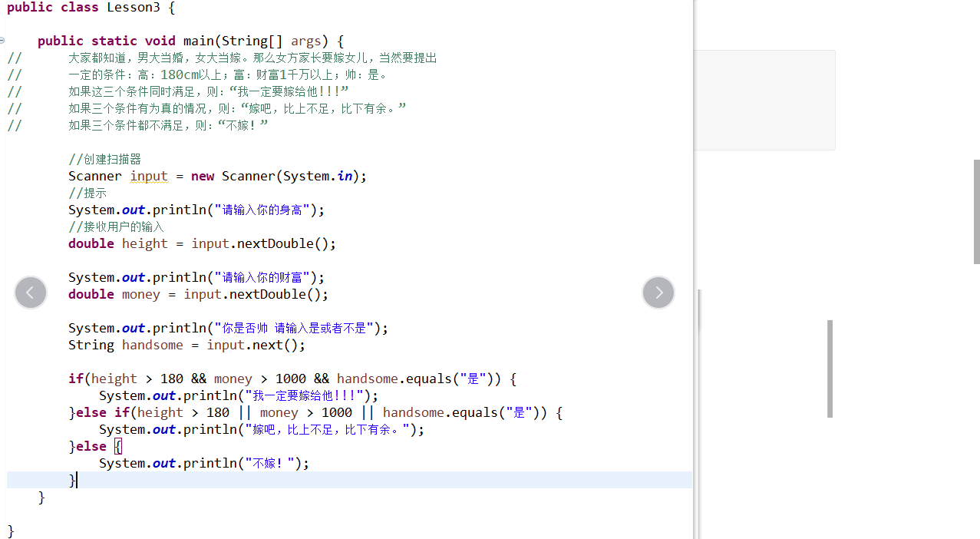980x539 pixels.
Task: Click the first '||' operator in else-if
Action: 244,412
